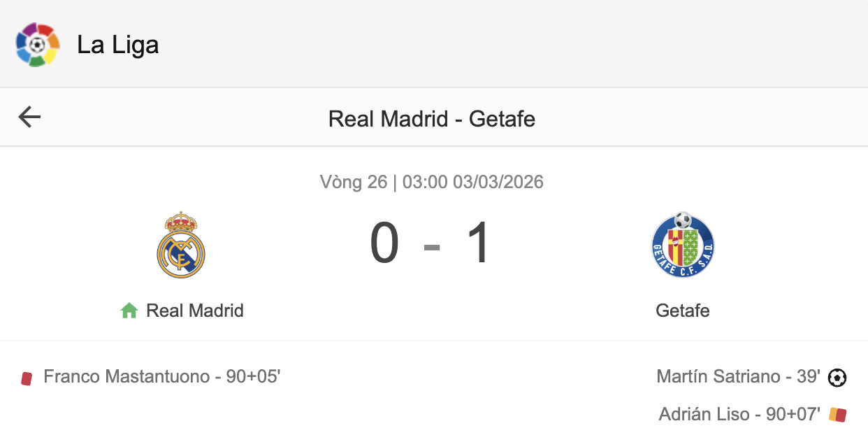Click the red card icon beside Mastantuono
The width and height of the screenshot is (868, 442).
(27, 378)
